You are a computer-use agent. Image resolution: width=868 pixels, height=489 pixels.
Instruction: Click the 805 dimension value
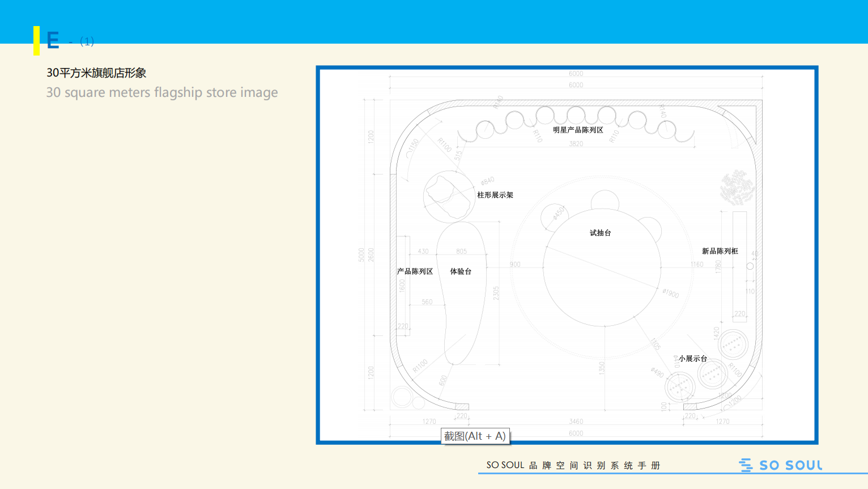click(462, 251)
